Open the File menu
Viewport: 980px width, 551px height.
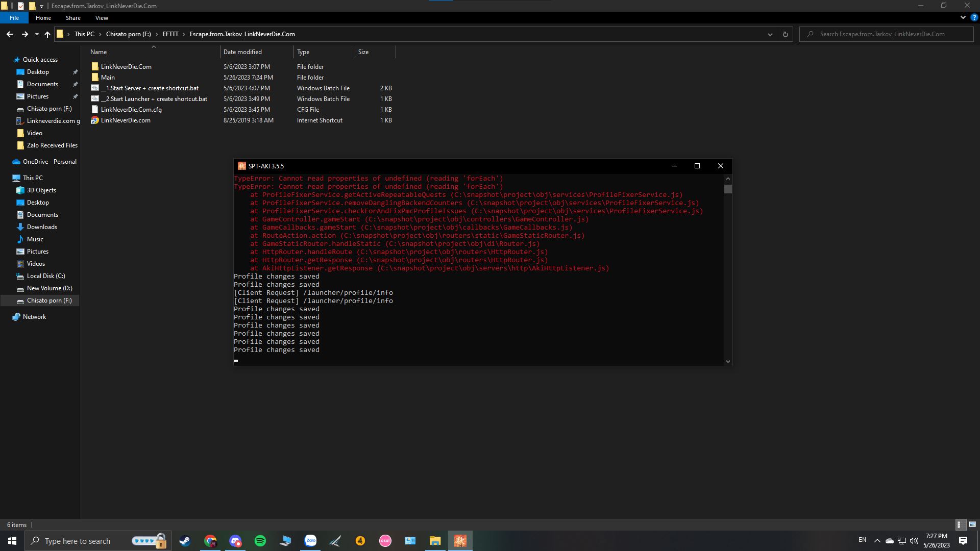pyautogui.click(x=14, y=18)
